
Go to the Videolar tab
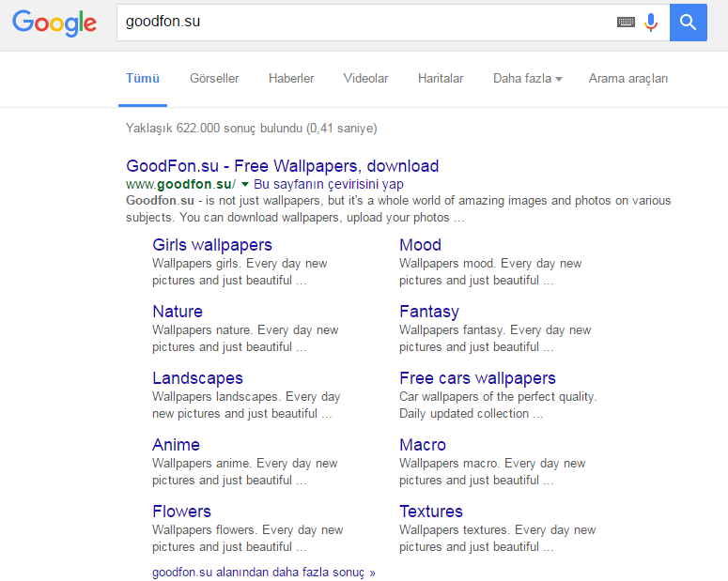pos(365,79)
